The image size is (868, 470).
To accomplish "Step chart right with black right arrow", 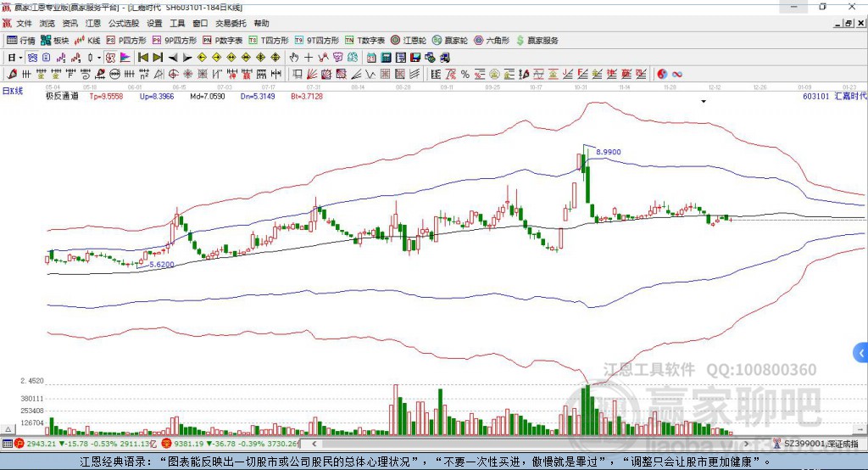I will click(187, 58).
